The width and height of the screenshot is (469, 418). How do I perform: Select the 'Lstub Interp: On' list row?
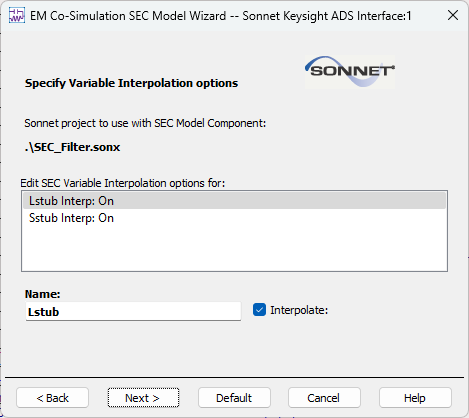click(x=234, y=201)
